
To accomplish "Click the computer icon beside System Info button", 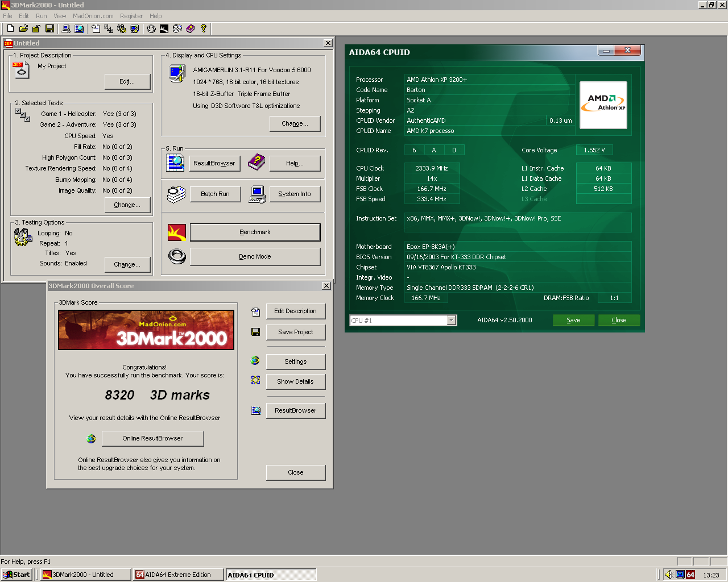I will pyautogui.click(x=257, y=194).
